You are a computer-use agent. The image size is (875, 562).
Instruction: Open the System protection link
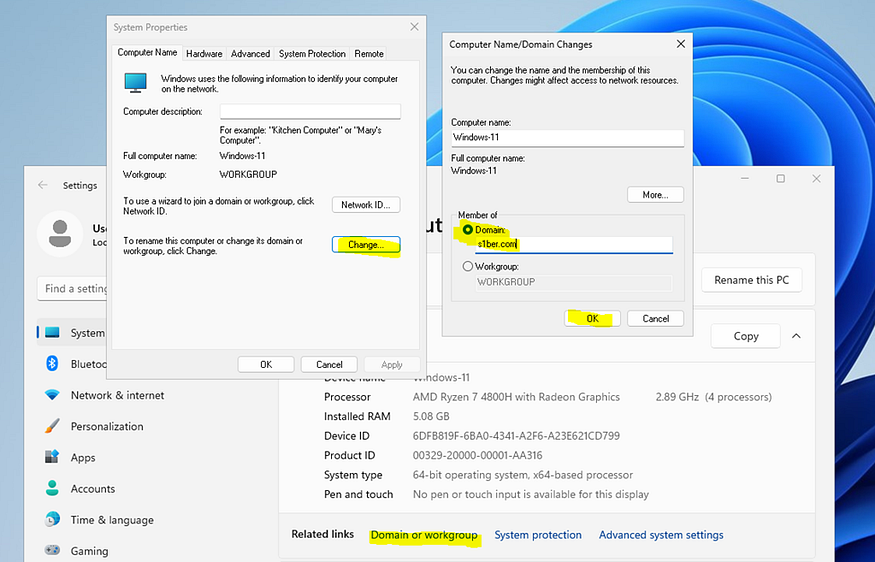[538, 535]
